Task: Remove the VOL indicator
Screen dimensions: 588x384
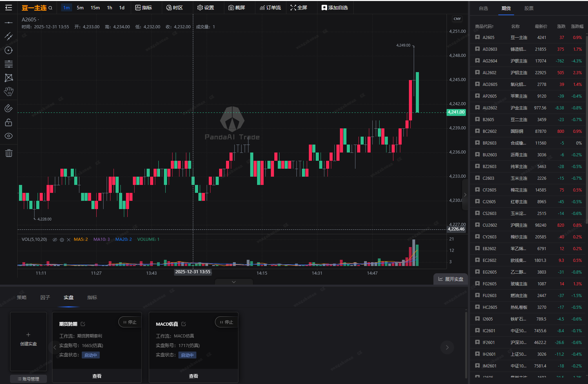Action: click(x=69, y=239)
